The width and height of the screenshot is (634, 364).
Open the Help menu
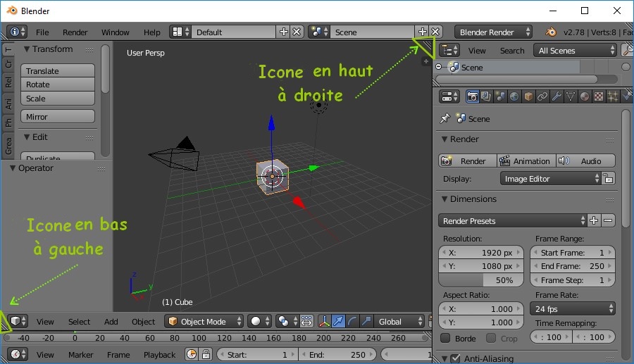tap(151, 32)
